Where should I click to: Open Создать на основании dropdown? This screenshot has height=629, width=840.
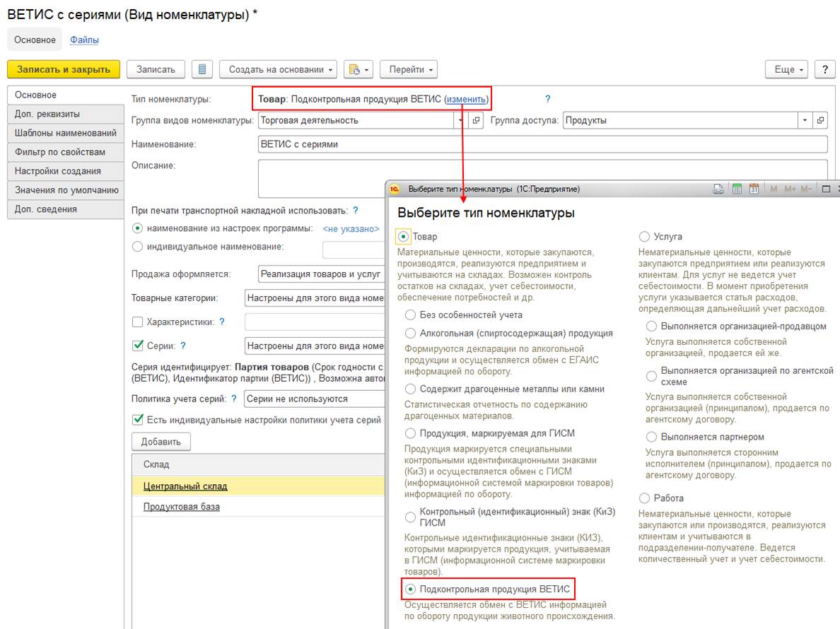(x=278, y=69)
